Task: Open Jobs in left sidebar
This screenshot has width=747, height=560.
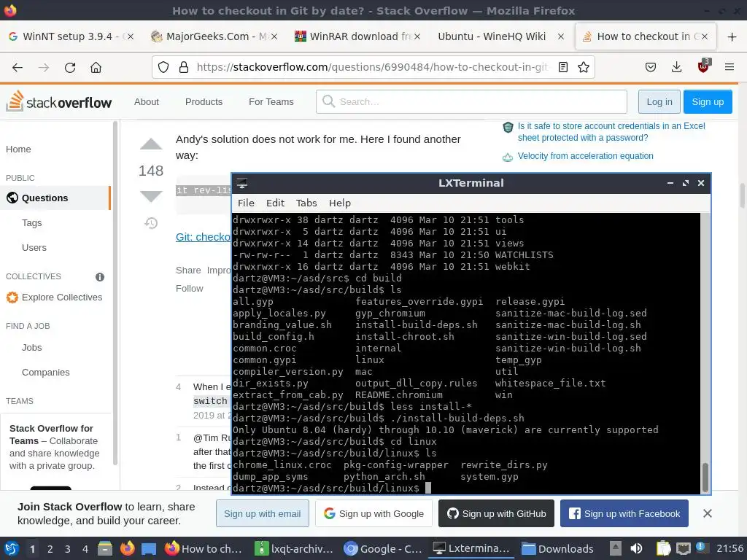Action: [32, 347]
